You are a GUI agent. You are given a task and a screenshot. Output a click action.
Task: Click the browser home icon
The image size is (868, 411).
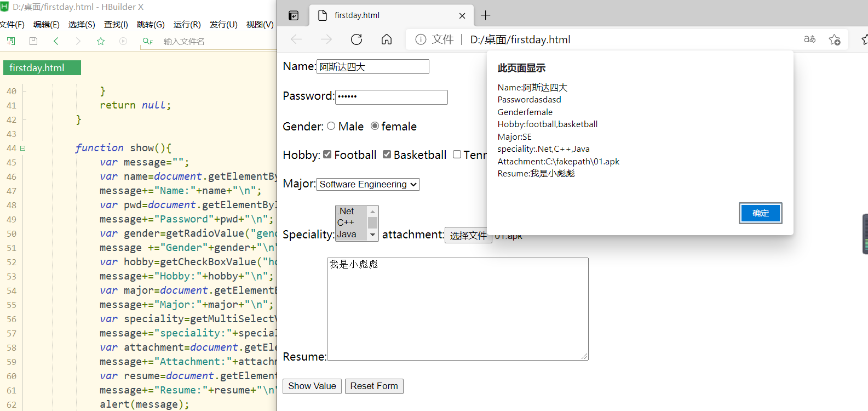point(387,39)
